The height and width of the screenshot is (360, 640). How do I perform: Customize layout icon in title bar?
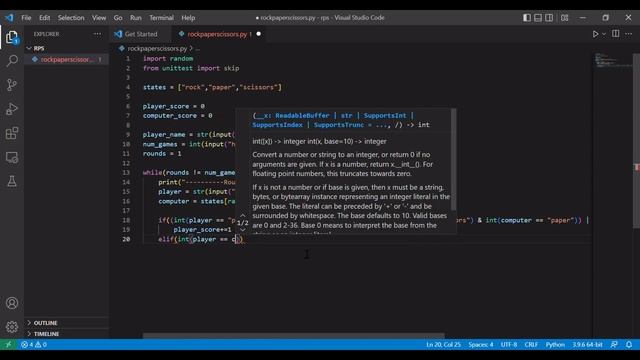coord(564,18)
